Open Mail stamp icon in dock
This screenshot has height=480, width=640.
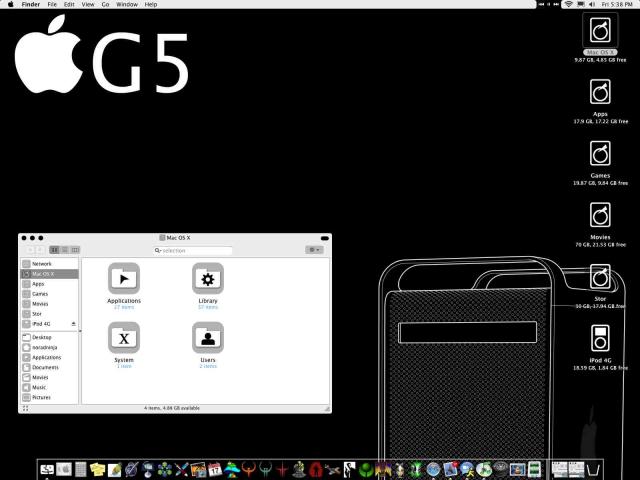[x=450, y=469]
